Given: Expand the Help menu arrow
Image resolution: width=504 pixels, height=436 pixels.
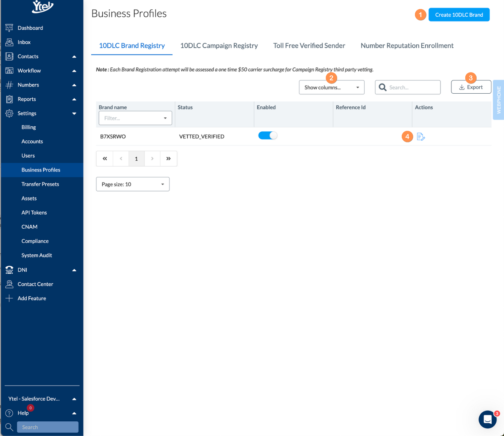Looking at the screenshot, I should click(74, 413).
